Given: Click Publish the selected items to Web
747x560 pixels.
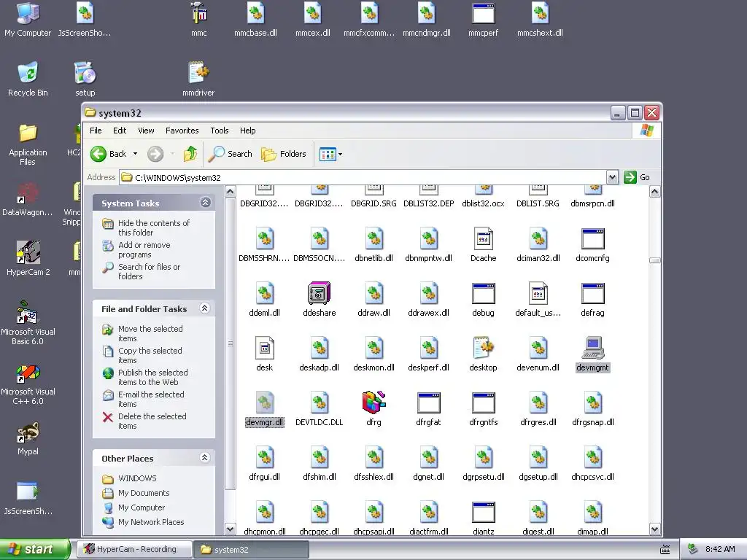Looking at the screenshot, I should click(x=152, y=377).
